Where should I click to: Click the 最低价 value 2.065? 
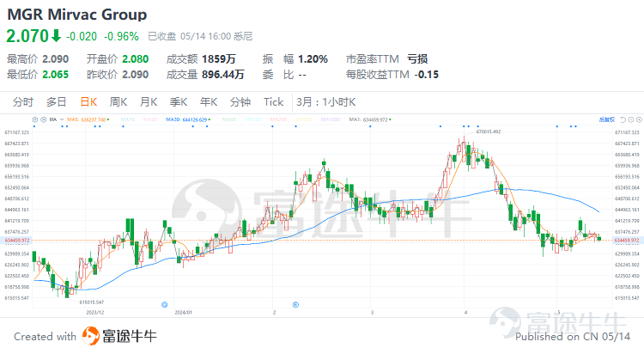(56, 75)
